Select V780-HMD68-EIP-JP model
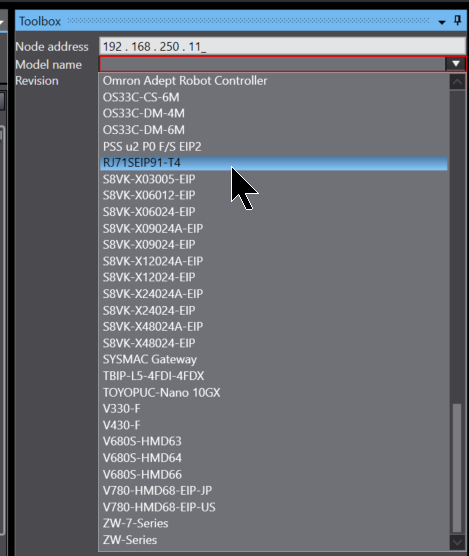Screen dimensions: 469x556 (274, 491)
